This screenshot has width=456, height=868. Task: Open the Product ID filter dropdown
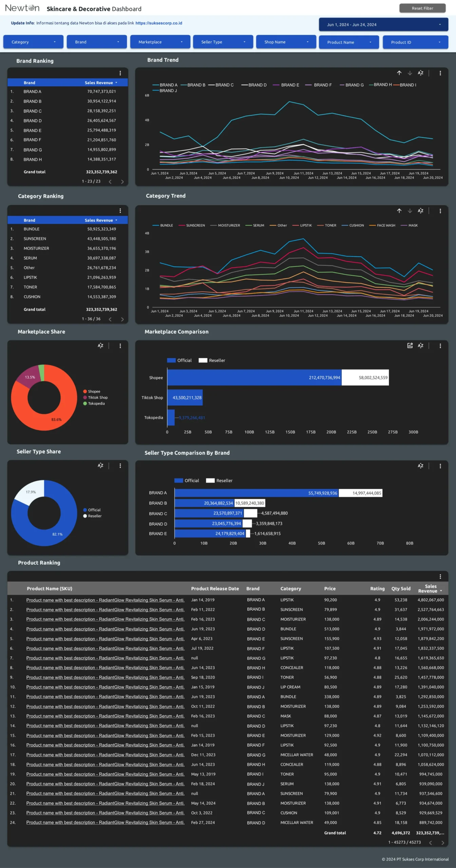415,42
